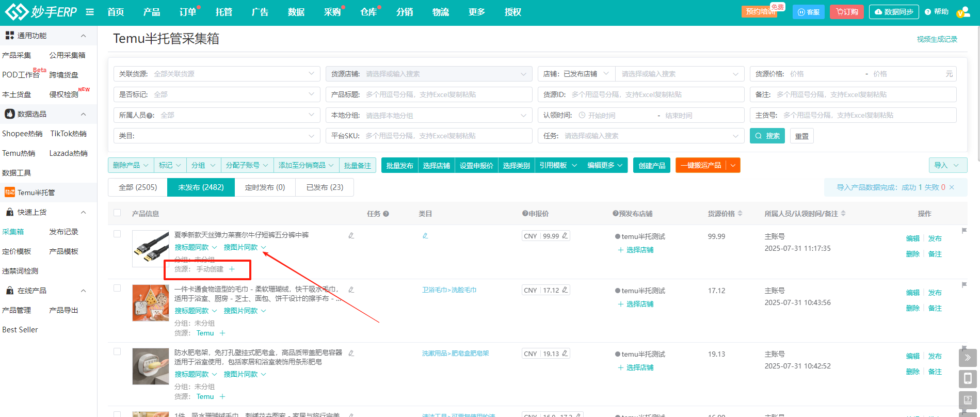Open 货源店铺 select box
980x417 pixels.
429,74
